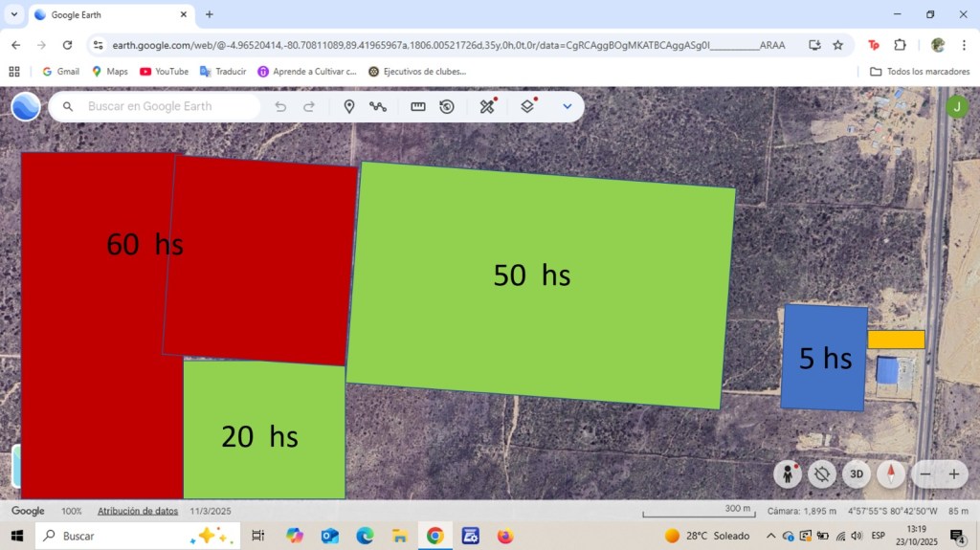Toggle Street View pegman button
Image resolution: width=980 pixels, height=550 pixels.
(x=788, y=473)
